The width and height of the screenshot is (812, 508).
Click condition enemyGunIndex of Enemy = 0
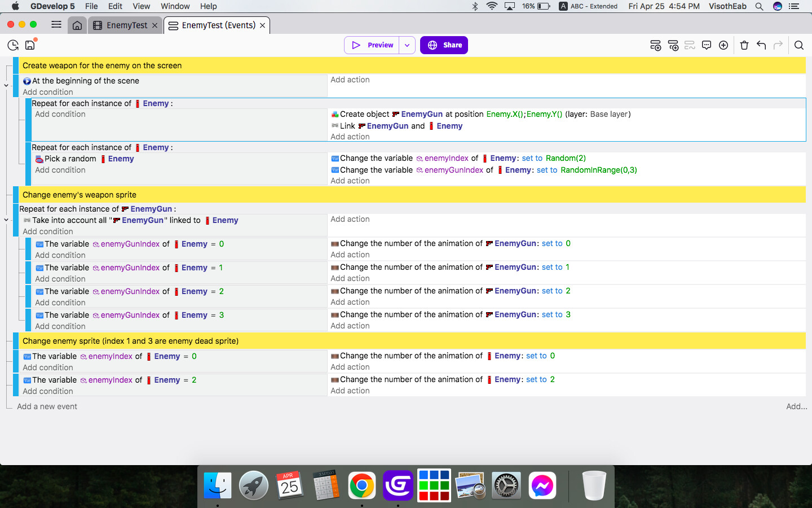pos(130,244)
